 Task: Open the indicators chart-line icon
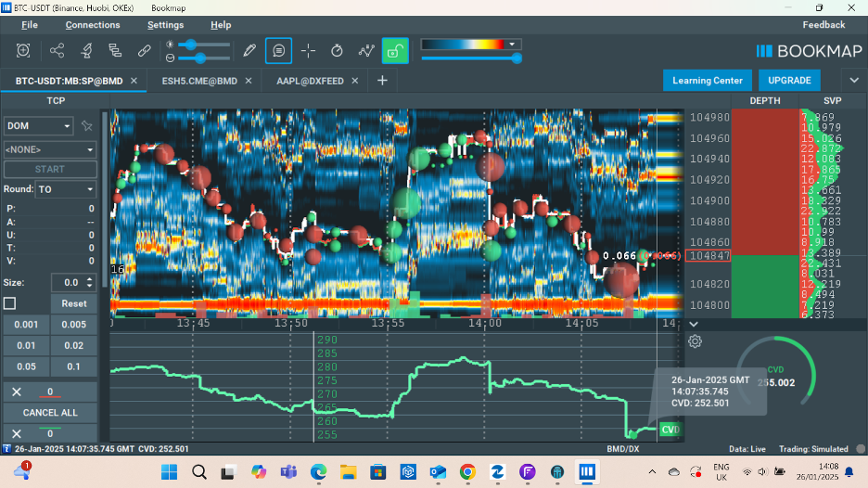[x=366, y=50]
